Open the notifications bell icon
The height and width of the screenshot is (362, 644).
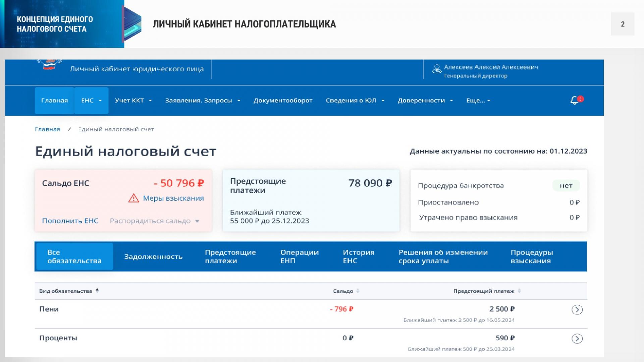575,101
